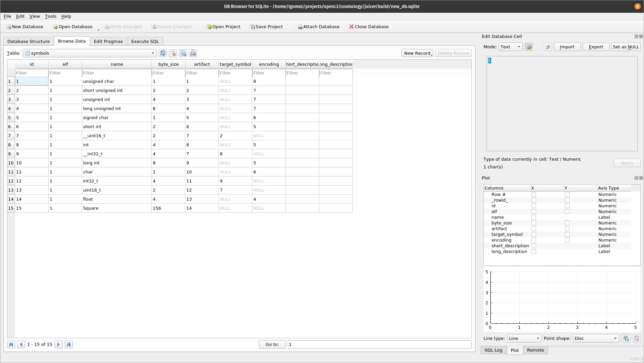
Task: Click the Export button in Edit Database Cell
Action: pyautogui.click(x=595, y=47)
